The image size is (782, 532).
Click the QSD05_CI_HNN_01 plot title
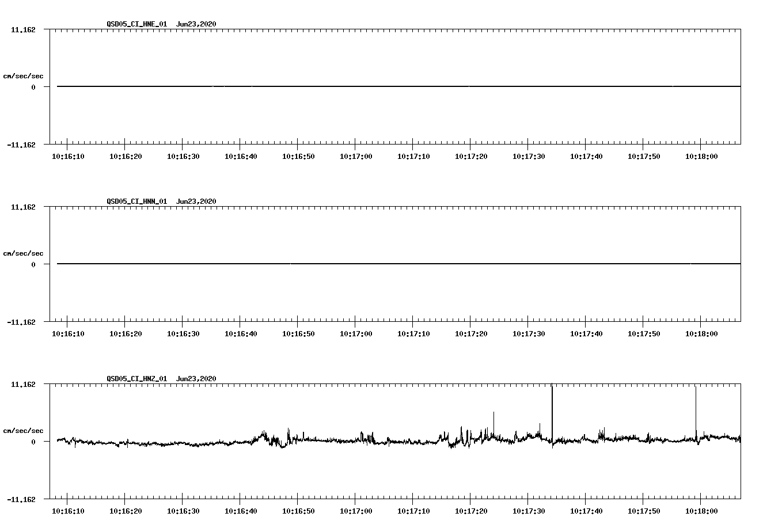(x=137, y=202)
